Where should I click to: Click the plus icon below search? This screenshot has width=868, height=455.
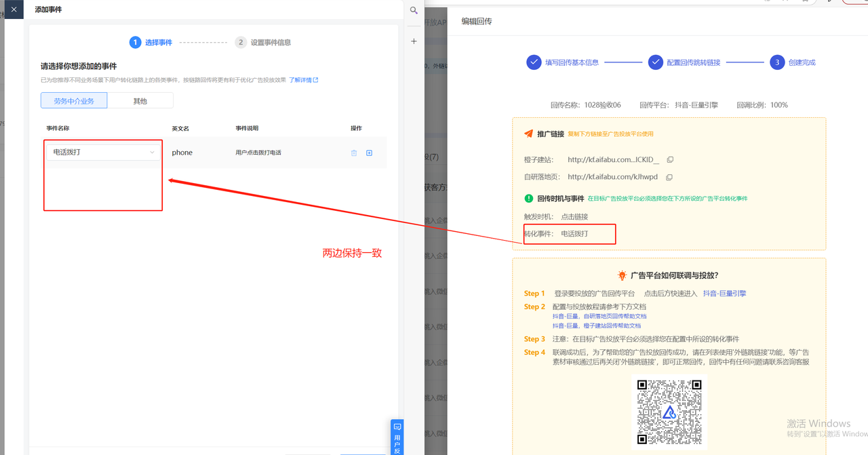pyautogui.click(x=414, y=41)
